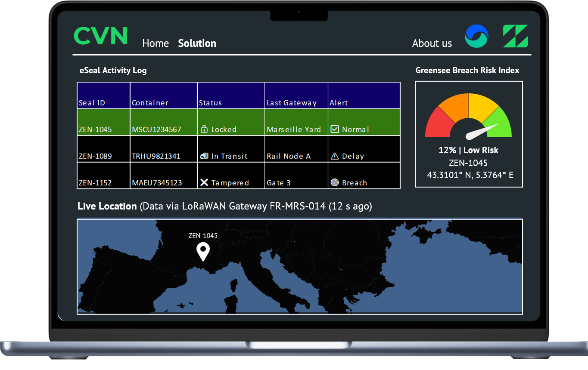Click the striped circle icon beside Breach
Image resolution: width=588 pixels, height=370 pixels.
click(335, 182)
